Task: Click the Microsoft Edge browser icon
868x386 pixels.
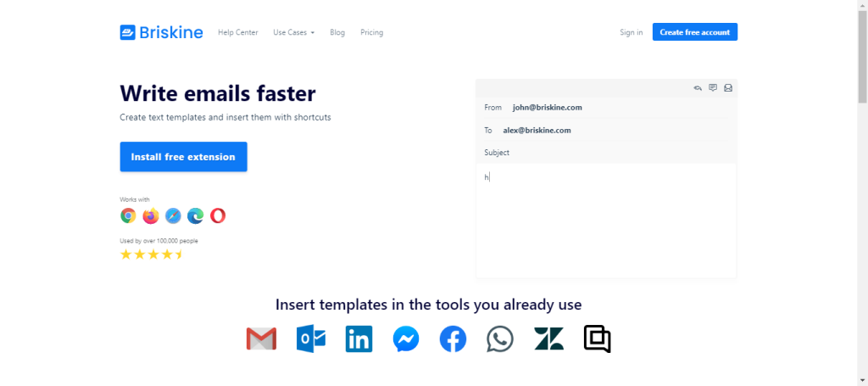Action: (196, 215)
